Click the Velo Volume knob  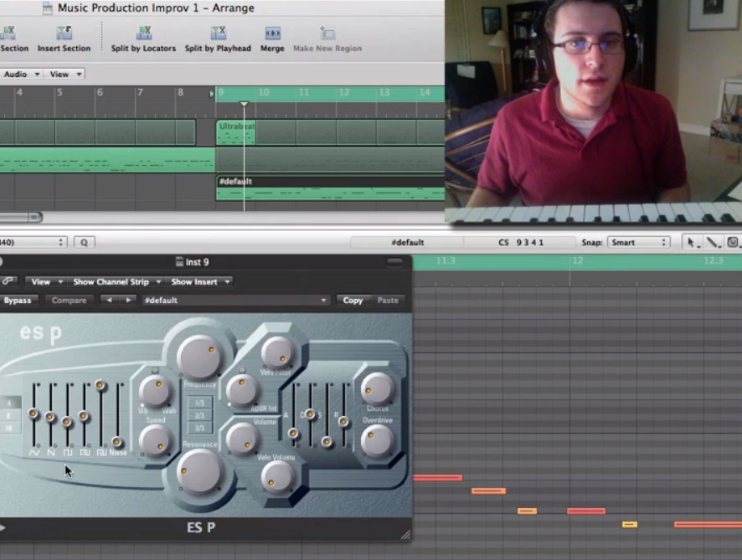(277, 477)
